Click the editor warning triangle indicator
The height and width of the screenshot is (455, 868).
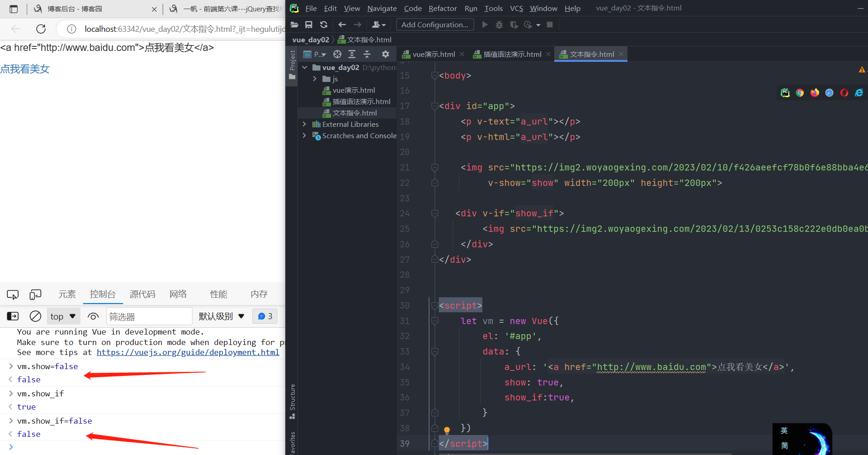click(862, 70)
